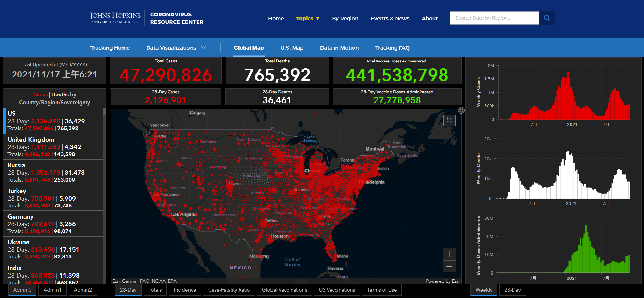Click Total Vaccine Doses figure 441,538,798
644x298 pixels.
click(397, 75)
